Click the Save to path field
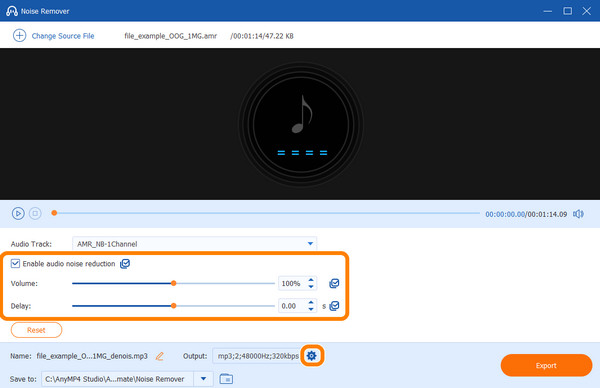This screenshot has width=600, height=388. pos(117,379)
